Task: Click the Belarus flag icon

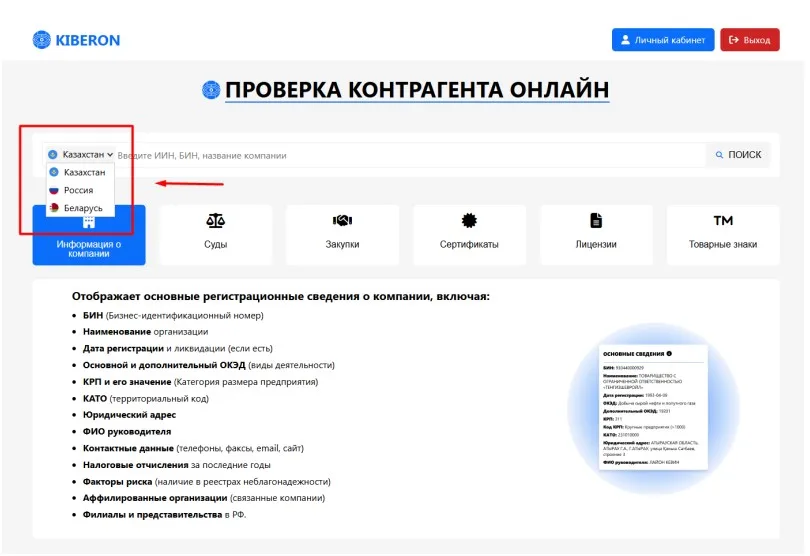Action: (54, 208)
